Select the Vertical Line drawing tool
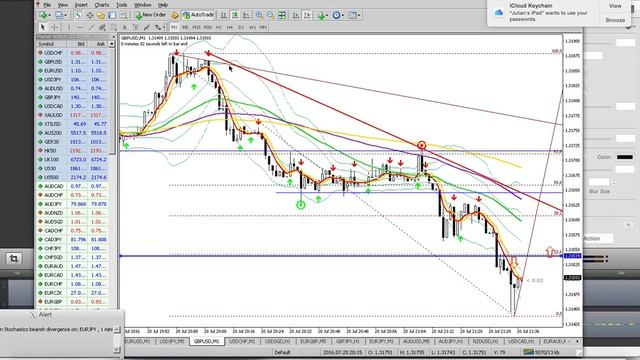The height and width of the screenshot is (360, 640). (x=69, y=27)
